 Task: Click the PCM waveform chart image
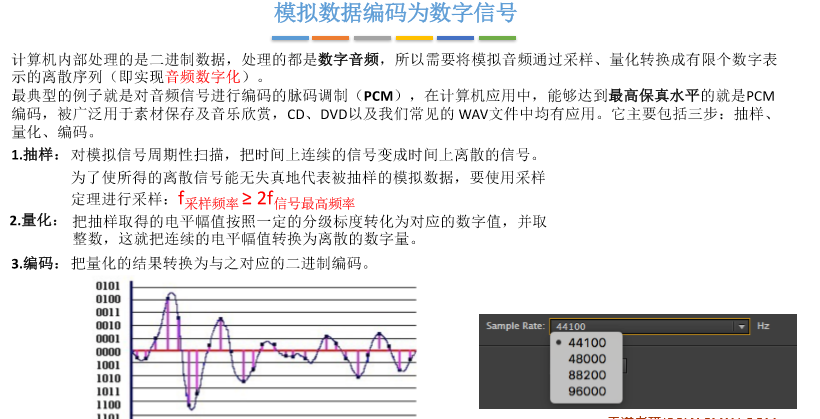[x=256, y=350]
